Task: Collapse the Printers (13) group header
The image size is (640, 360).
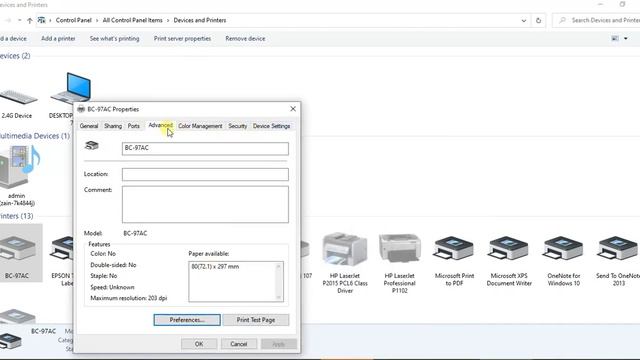Action: (16, 216)
